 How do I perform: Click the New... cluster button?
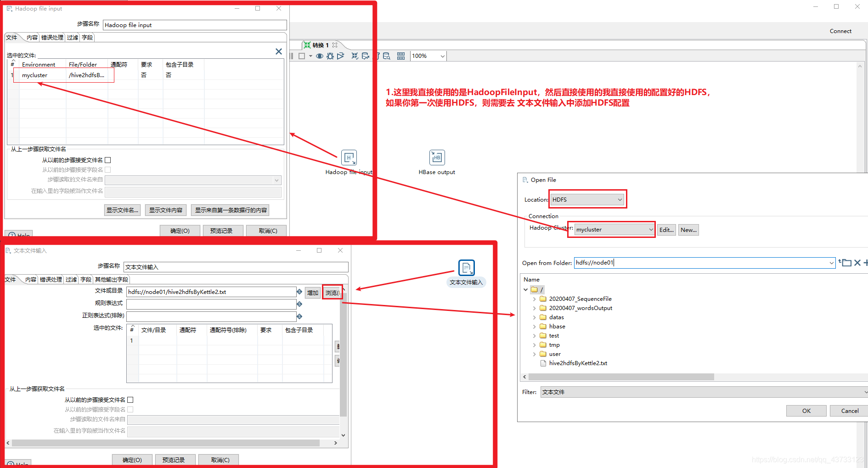688,230
